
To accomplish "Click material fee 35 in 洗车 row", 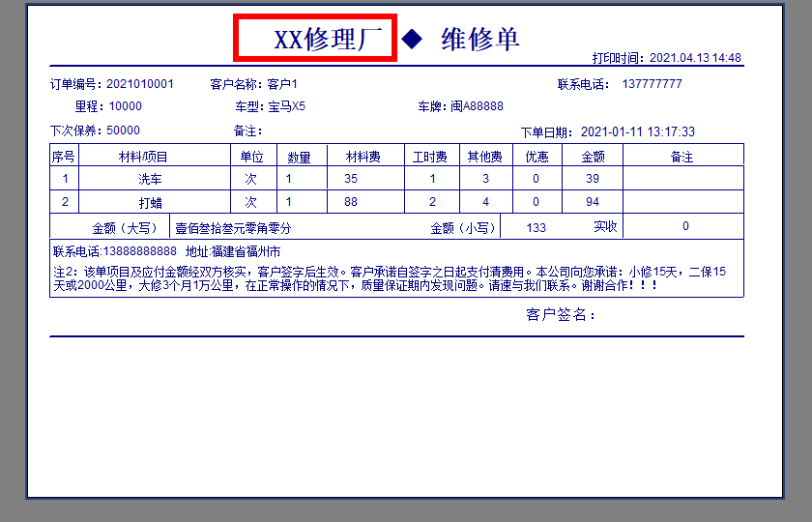I will [x=351, y=179].
